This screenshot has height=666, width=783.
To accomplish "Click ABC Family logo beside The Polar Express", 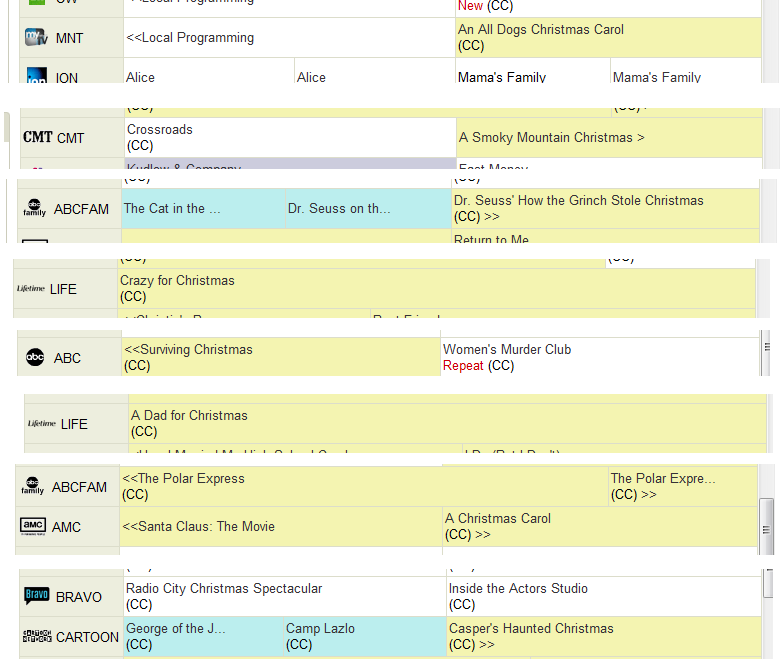I will 32,486.
